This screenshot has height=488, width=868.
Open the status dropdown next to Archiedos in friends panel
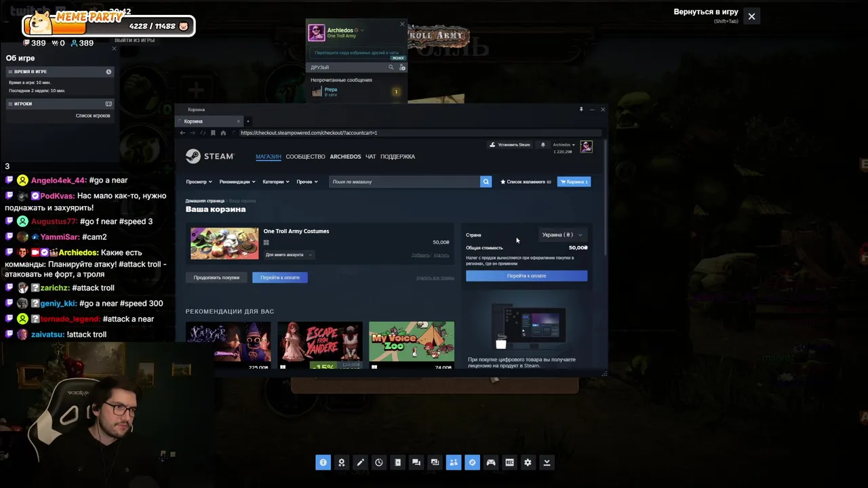pyautogui.click(x=362, y=30)
